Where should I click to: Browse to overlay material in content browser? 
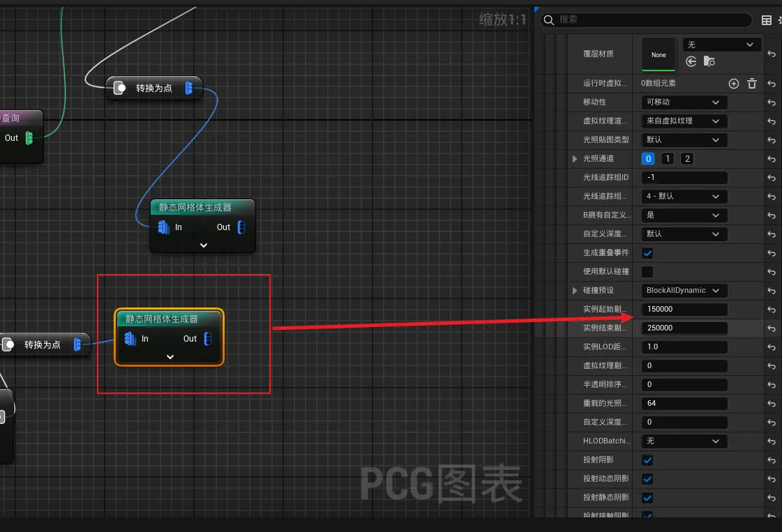(709, 62)
